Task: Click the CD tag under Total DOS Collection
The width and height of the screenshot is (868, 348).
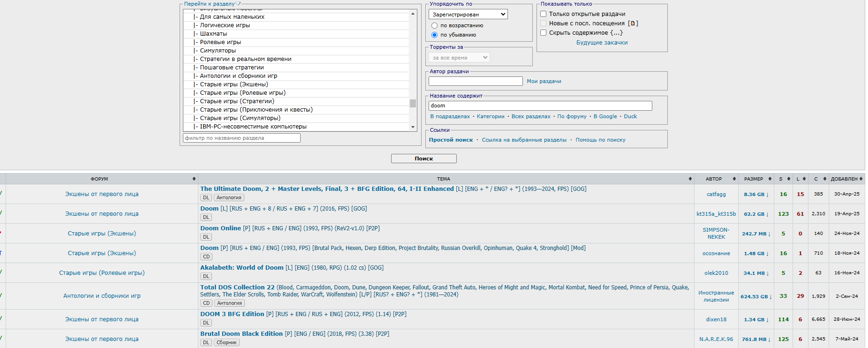Action: point(206,303)
